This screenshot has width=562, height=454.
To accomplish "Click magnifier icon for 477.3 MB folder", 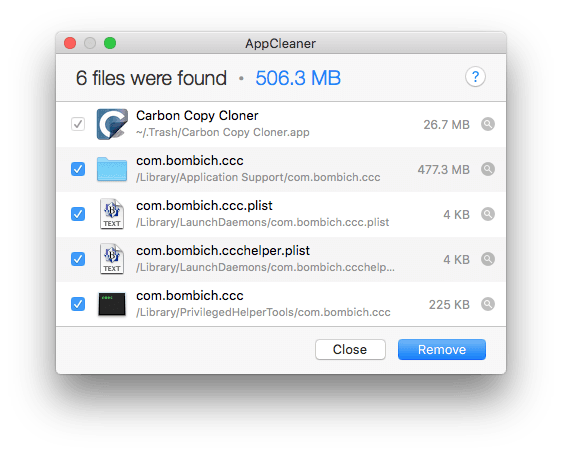I will coord(488,169).
